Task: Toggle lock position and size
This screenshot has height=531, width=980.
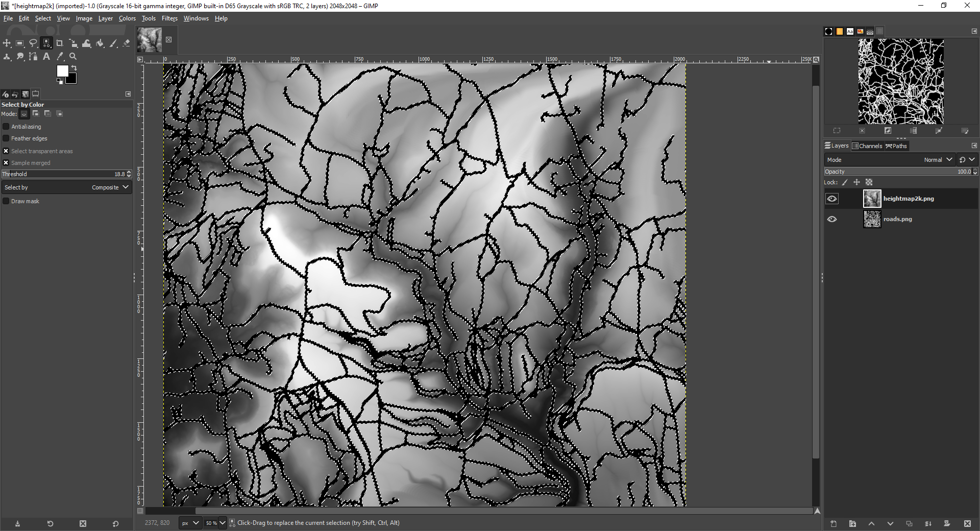Action: point(856,182)
